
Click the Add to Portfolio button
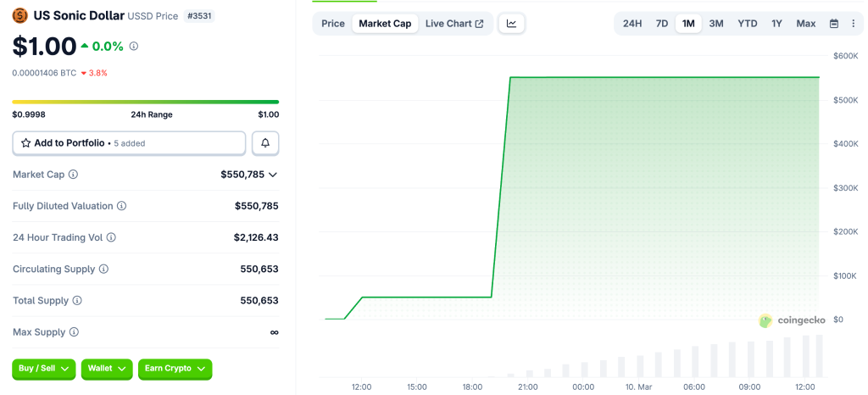129,143
